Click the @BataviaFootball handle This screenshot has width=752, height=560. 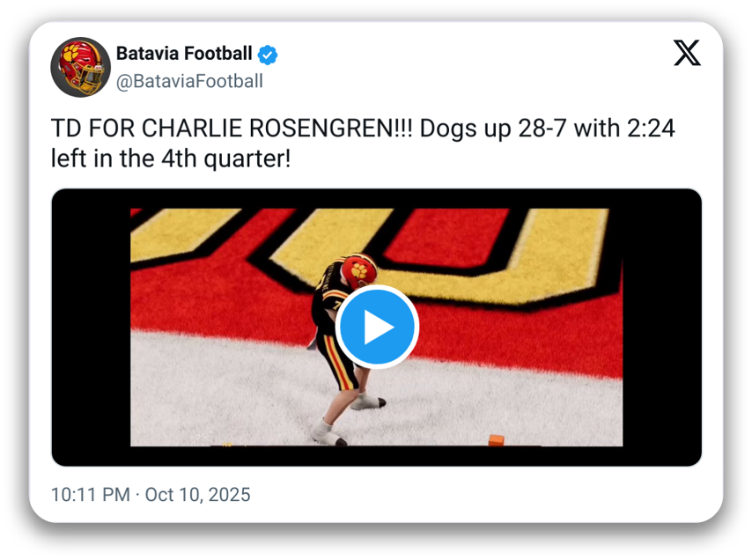click(189, 81)
